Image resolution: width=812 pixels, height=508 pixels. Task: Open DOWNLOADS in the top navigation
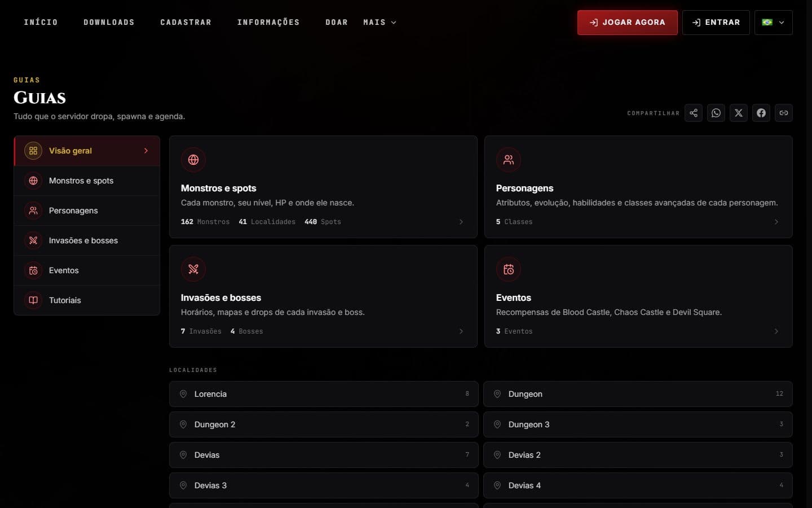pyautogui.click(x=109, y=23)
